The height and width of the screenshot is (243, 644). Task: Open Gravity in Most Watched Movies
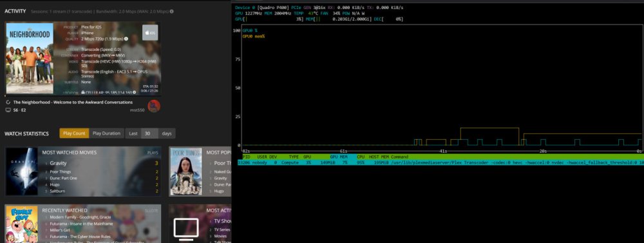(58, 163)
